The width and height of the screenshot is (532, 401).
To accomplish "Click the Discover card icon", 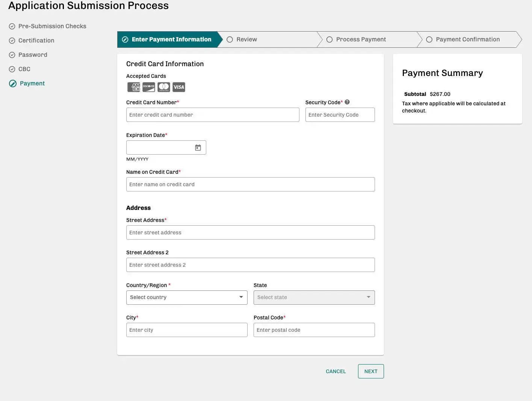I will click(x=149, y=87).
